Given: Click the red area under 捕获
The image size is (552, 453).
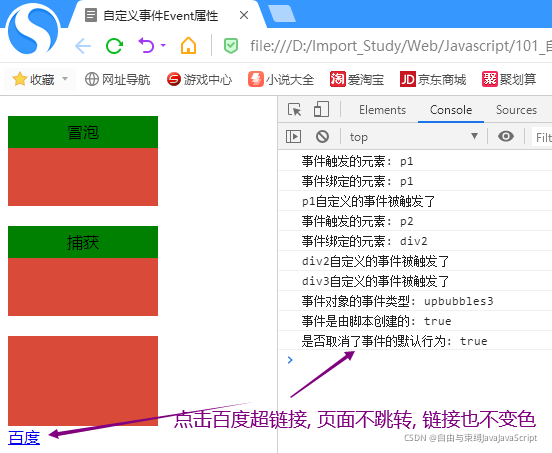Looking at the screenshot, I should click(83, 287).
